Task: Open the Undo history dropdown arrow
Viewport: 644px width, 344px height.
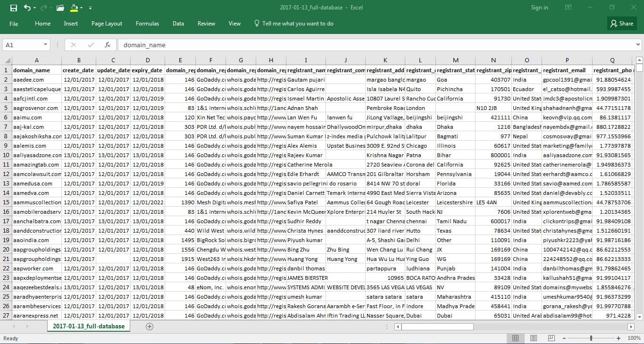Action: tap(35, 8)
